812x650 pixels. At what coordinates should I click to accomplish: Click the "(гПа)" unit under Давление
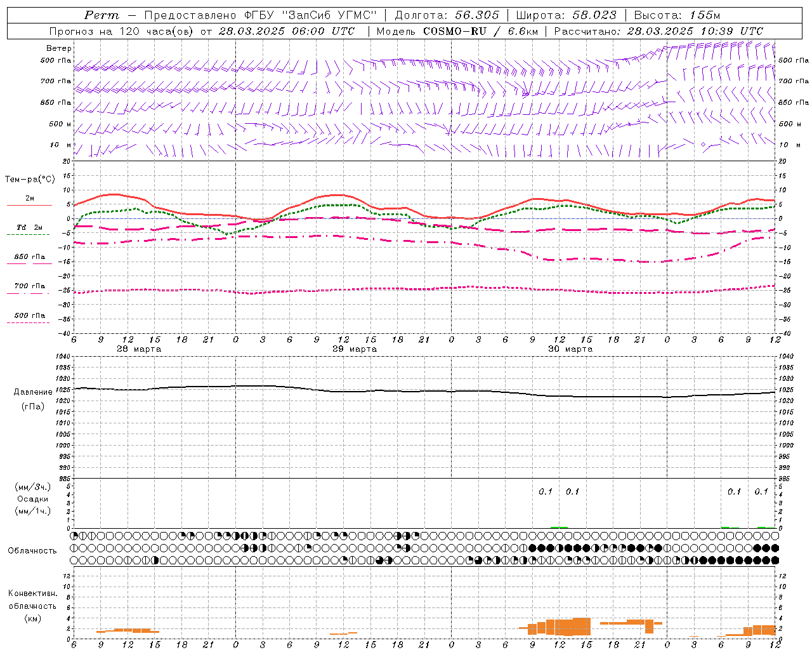pyautogui.click(x=32, y=406)
